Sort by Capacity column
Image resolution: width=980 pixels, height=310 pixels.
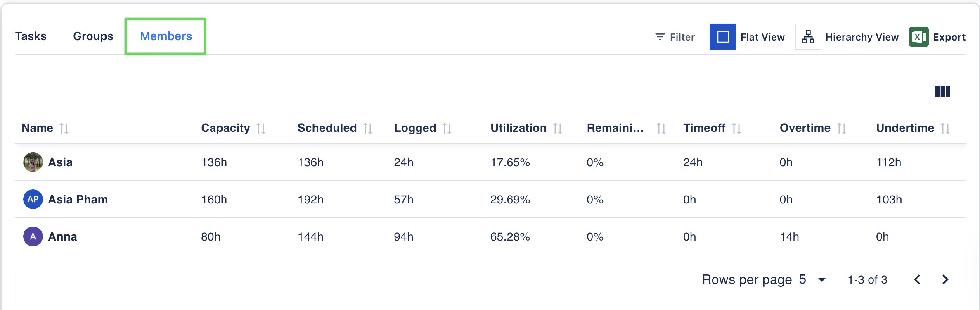261,128
